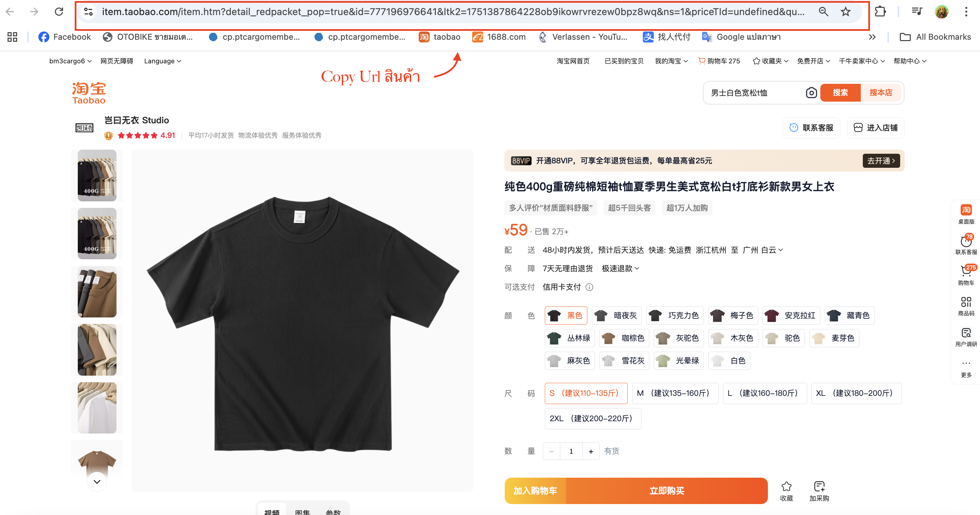Open 用户调研 survey icon in sidebar
This screenshot has height=515, width=980.
pyautogui.click(x=966, y=337)
